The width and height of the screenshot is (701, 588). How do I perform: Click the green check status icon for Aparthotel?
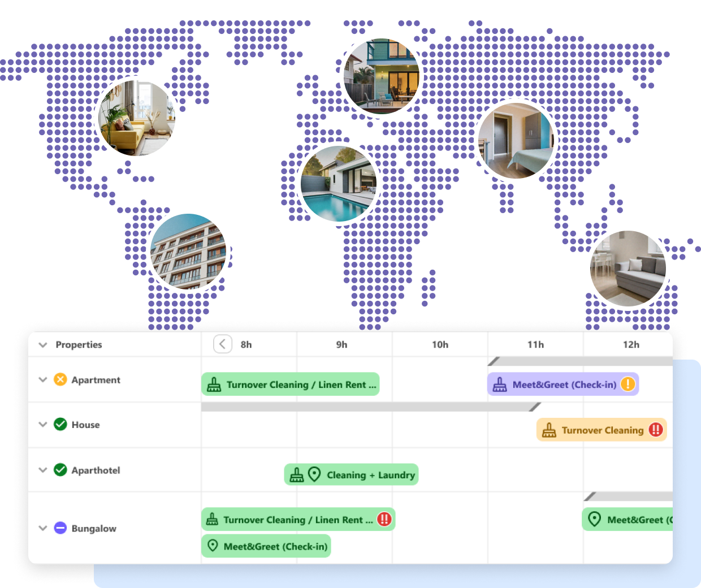pyautogui.click(x=60, y=470)
